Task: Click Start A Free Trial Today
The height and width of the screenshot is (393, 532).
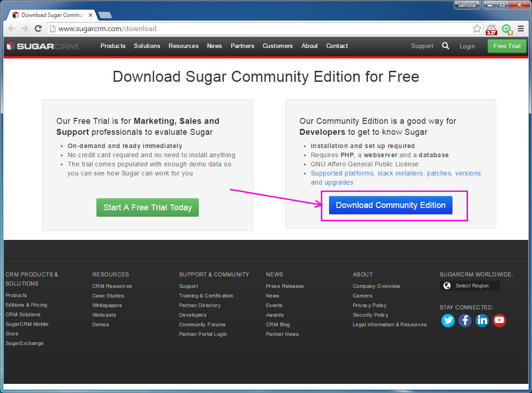Action: pos(148,207)
